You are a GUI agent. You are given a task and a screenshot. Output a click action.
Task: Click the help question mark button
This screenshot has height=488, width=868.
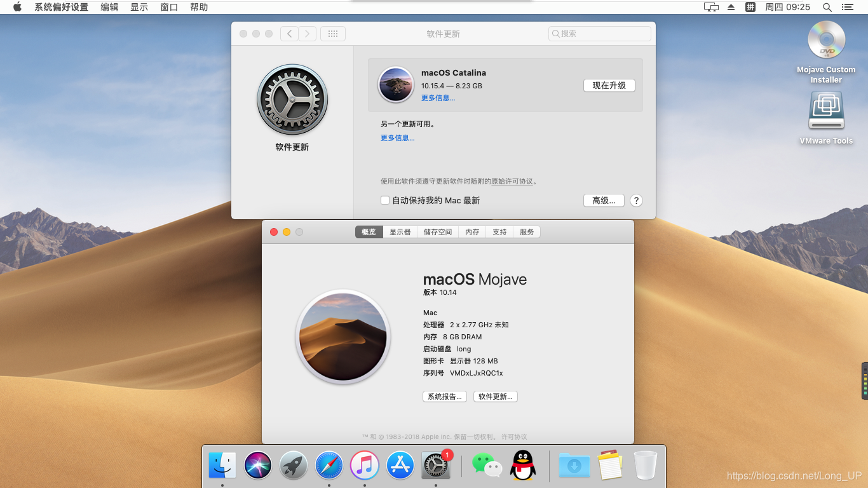coord(636,200)
